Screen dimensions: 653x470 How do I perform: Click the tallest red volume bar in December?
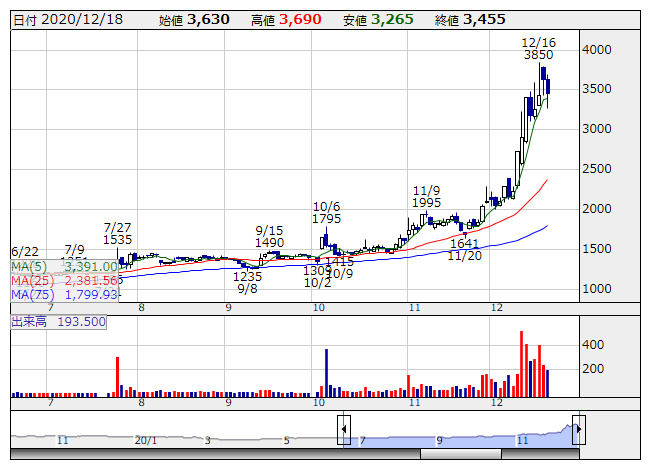[x=523, y=365]
